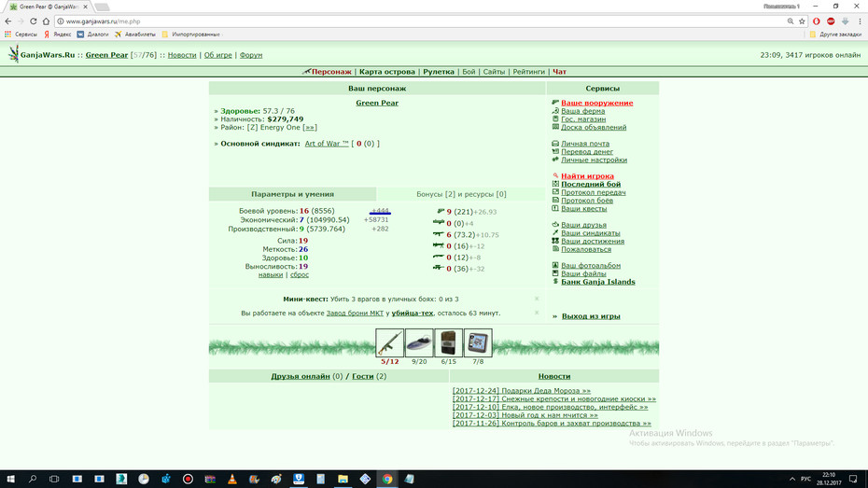
Task: Click the board icon beside Доска объявлений
Action: pyautogui.click(x=555, y=127)
